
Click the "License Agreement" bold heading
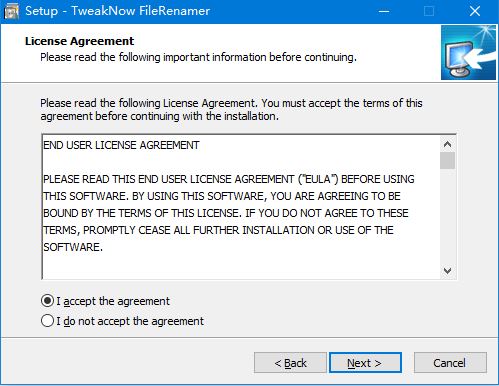tap(79, 41)
